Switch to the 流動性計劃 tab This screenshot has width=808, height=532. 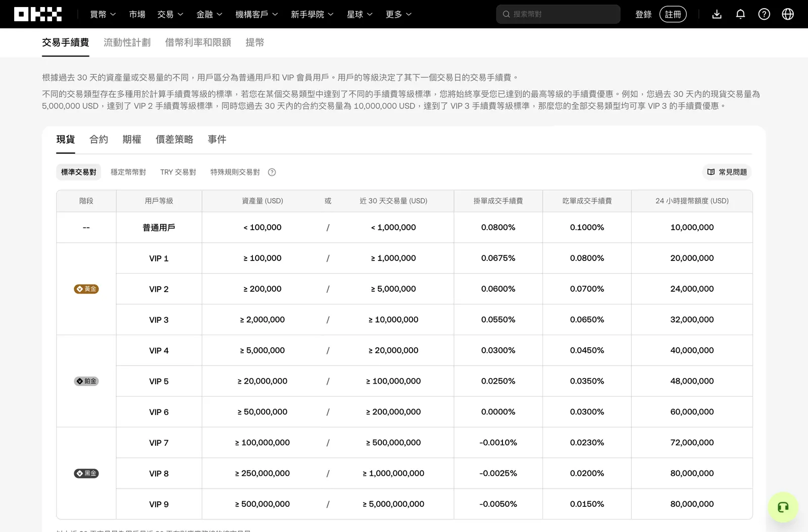click(x=127, y=42)
